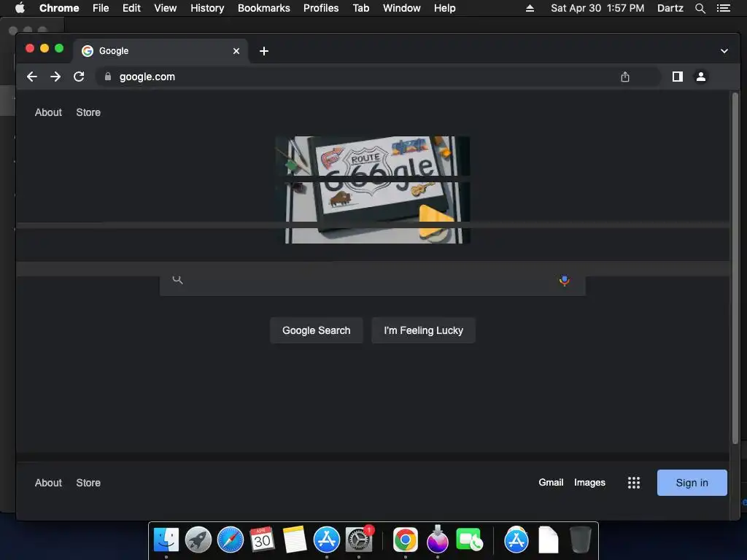
Task: Open the Bookmarks menu
Action: point(264,8)
